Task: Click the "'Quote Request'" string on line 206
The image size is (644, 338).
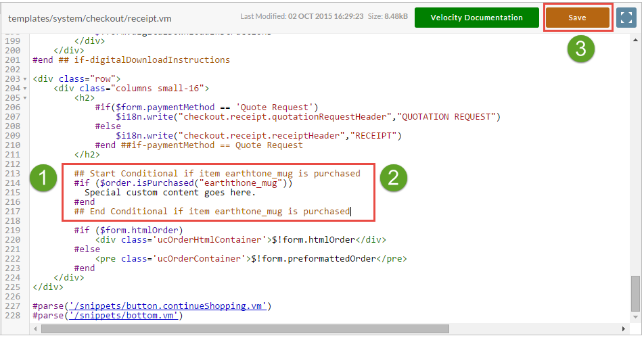Action: (x=274, y=107)
